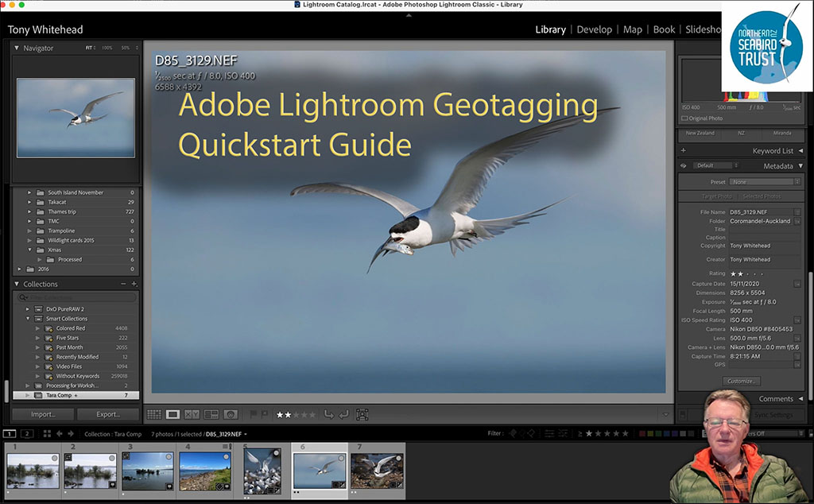Viewport: 814px width, 504px height.
Task: Select Selected Photos metadata mode
Action: pyautogui.click(x=762, y=196)
